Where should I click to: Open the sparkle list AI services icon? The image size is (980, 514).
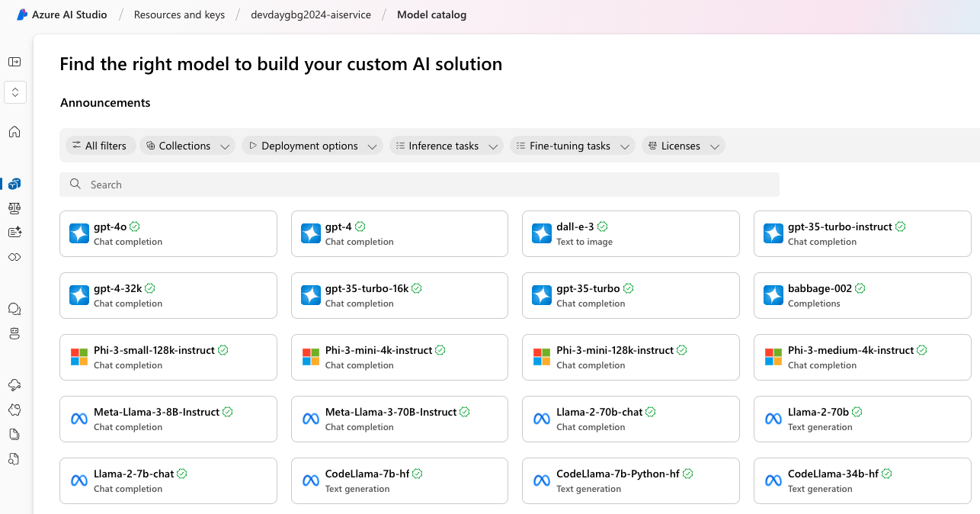14,233
